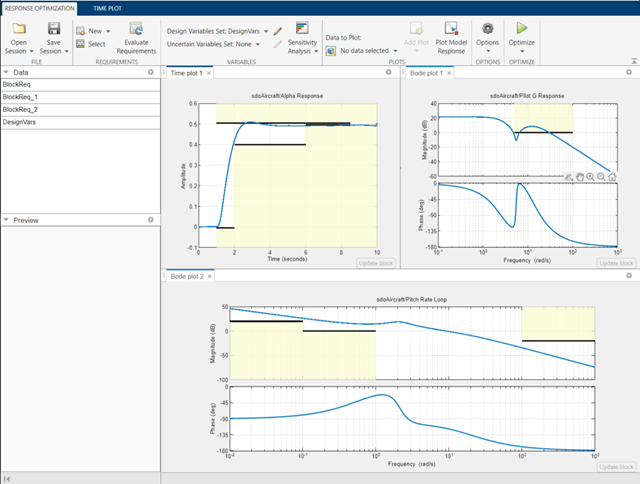Screen dimensions: 640x484
Task: Click zoom in magnifier on Bode plot 1
Action: [590, 176]
